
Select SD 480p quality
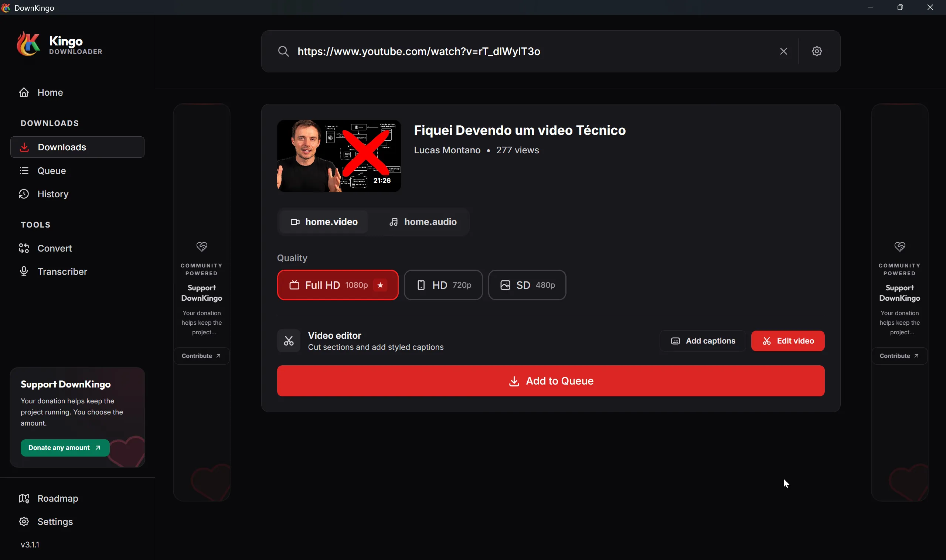tap(527, 285)
